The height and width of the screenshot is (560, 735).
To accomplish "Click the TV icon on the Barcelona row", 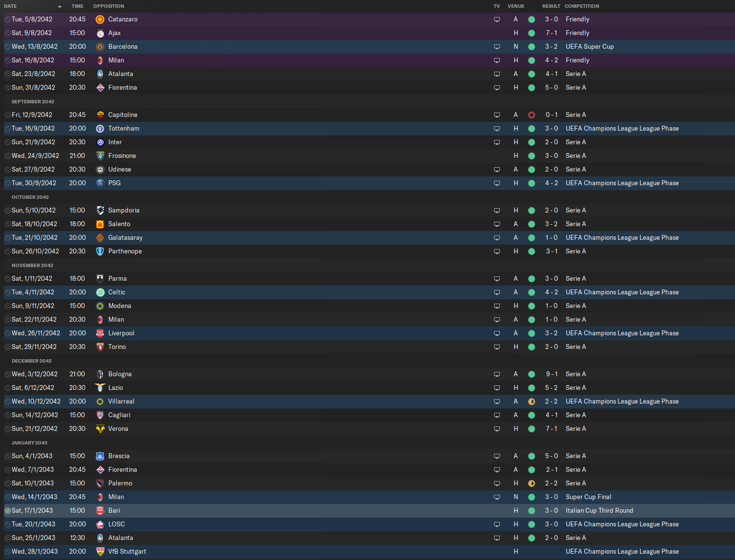I will pyautogui.click(x=497, y=47).
